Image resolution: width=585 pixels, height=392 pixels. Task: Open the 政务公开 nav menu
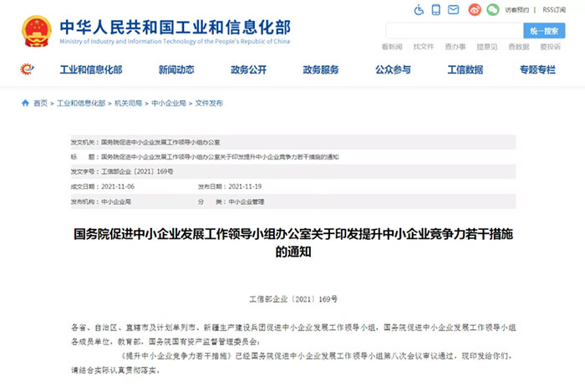click(249, 69)
